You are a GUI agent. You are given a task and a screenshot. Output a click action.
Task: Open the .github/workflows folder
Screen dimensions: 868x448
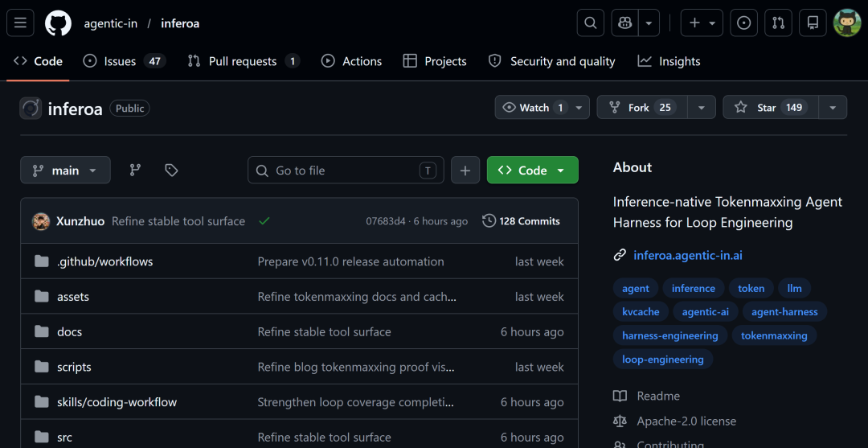(104, 261)
